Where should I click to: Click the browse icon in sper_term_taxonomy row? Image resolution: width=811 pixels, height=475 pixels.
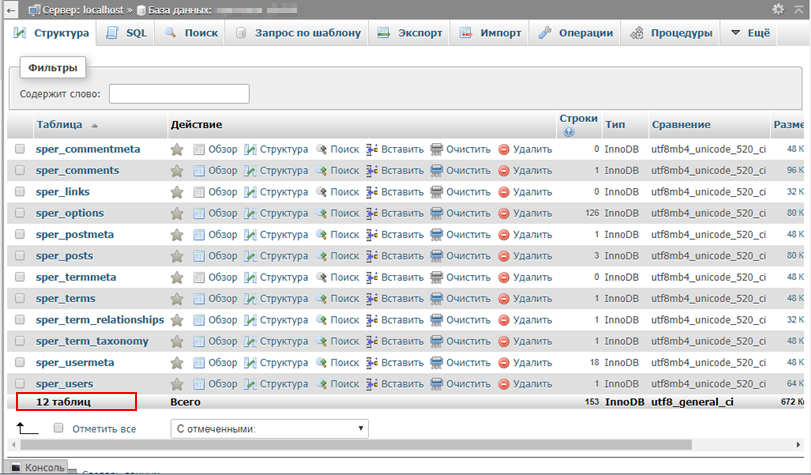pyautogui.click(x=199, y=342)
